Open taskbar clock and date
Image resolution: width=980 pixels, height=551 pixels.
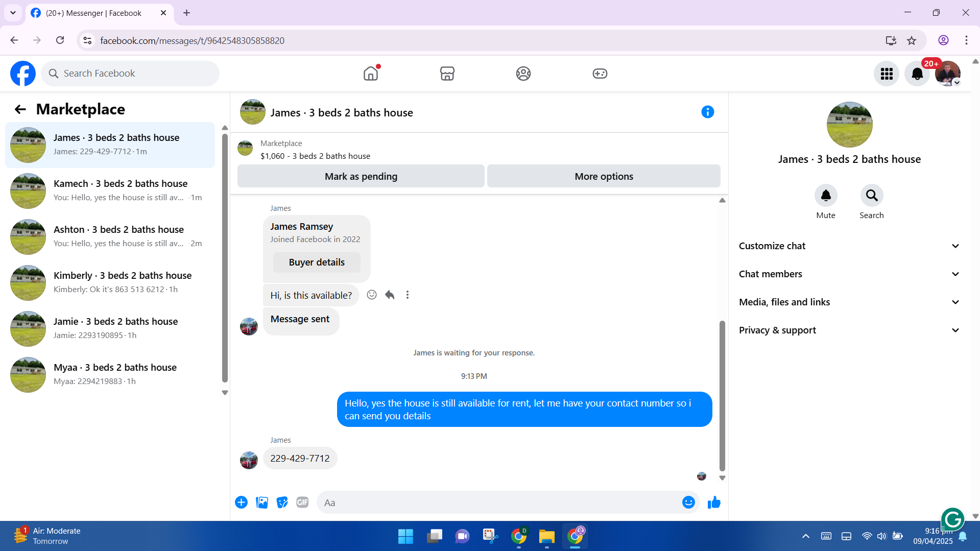933,536
